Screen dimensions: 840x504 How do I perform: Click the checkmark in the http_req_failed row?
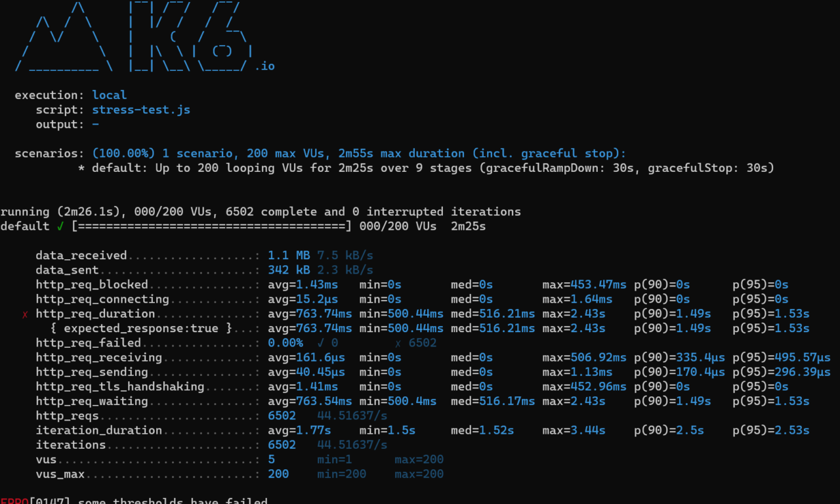tap(320, 343)
